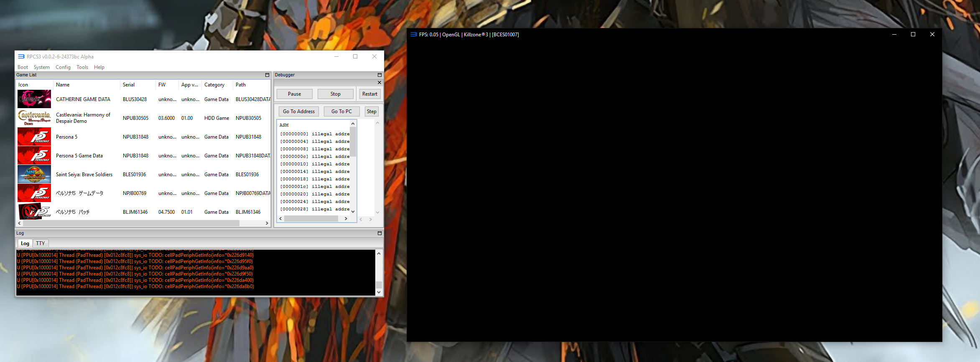
Task: Click the "03.6000" firmware cell
Action: [x=166, y=118]
